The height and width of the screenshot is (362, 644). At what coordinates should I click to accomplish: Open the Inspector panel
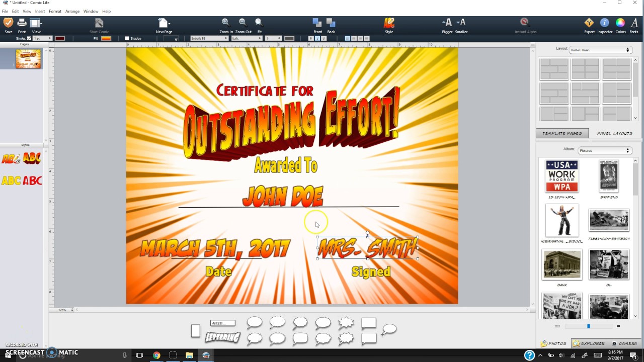[605, 23]
